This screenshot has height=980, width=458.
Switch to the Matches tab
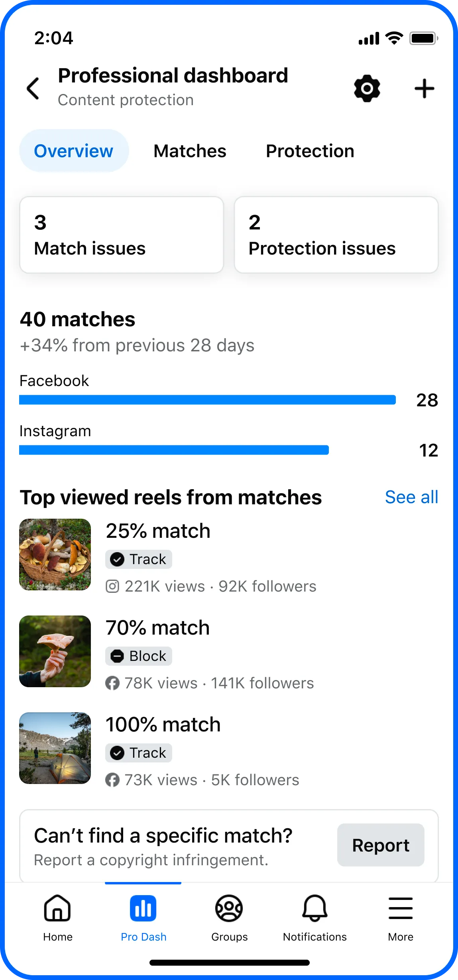(190, 151)
